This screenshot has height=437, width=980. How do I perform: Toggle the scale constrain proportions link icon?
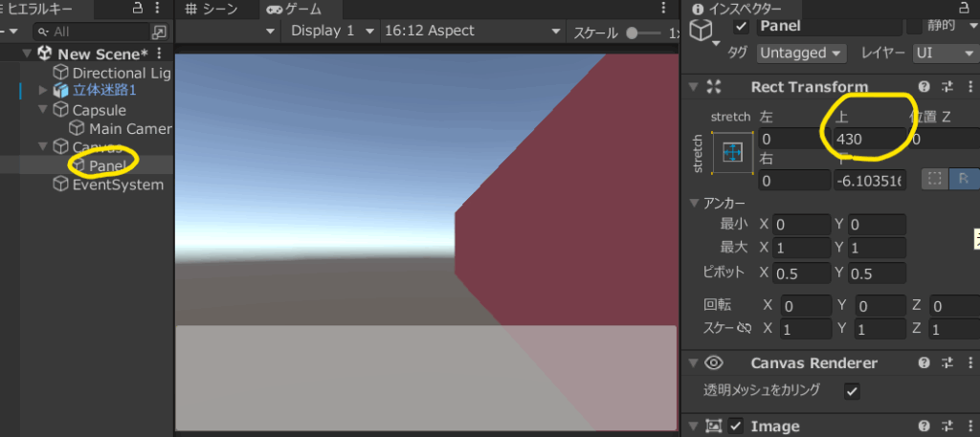pyautogui.click(x=744, y=328)
